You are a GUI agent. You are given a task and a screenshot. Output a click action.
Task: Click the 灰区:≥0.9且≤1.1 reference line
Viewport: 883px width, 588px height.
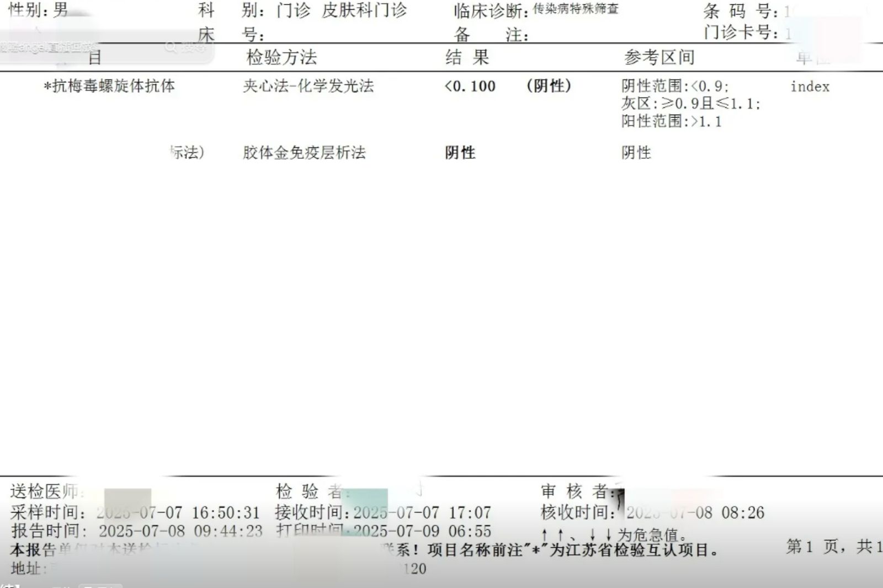tap(691, 104)
